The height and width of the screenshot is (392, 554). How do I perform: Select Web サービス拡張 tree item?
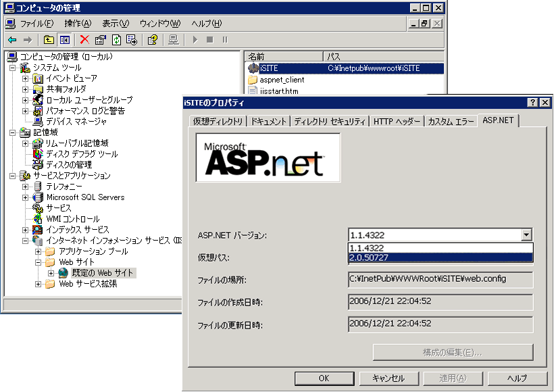88,284
